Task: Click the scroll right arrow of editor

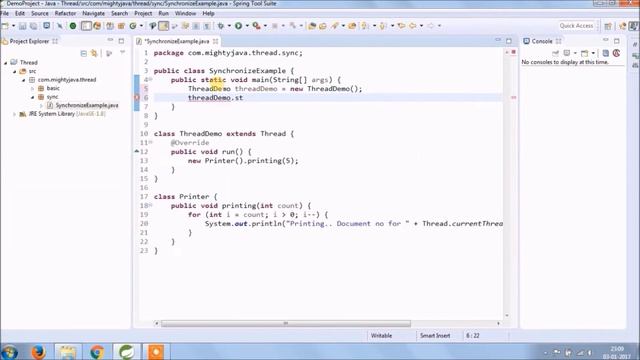Action: point(498,323)
